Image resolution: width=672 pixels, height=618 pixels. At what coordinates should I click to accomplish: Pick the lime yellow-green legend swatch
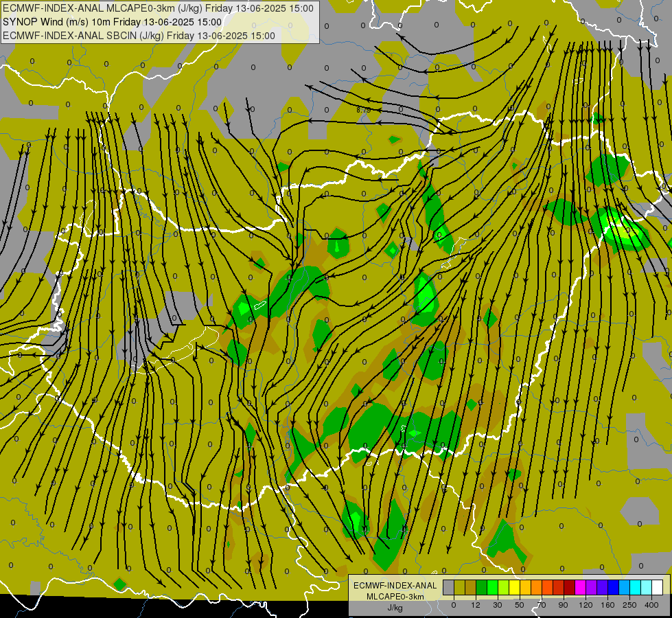click(504, 587)
